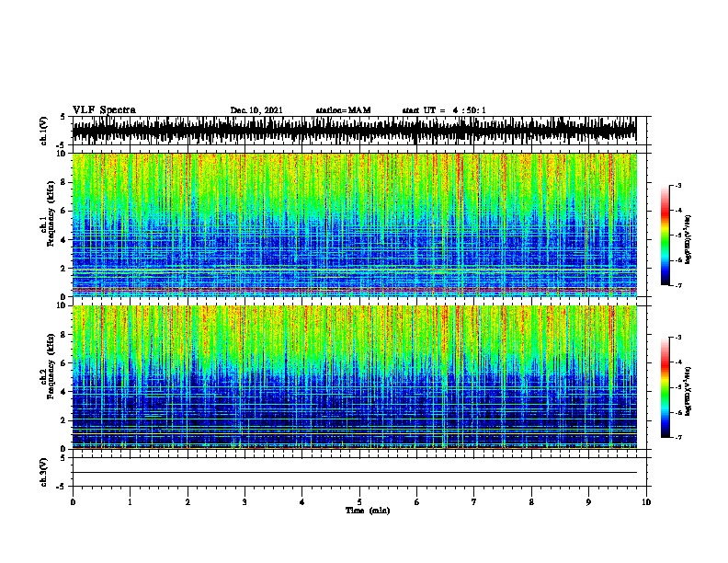The height and width of the screenshot is (563, 728).
Task: Click the time-axis tick label "9"
Action: 588,502
